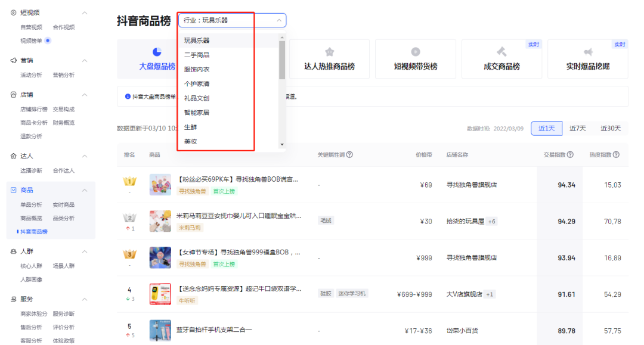
Task: Click the 营销 megaphone sidebar icon
Action: click(13, 60)
